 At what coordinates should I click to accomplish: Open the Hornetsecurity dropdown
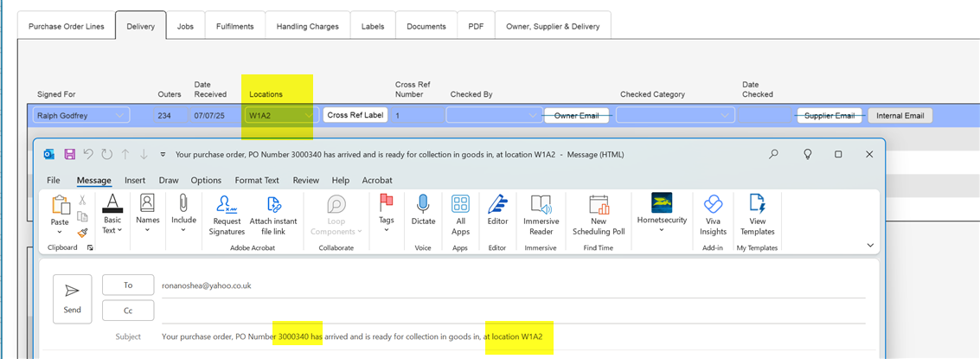pyautogui.click(x=661, y=214)
